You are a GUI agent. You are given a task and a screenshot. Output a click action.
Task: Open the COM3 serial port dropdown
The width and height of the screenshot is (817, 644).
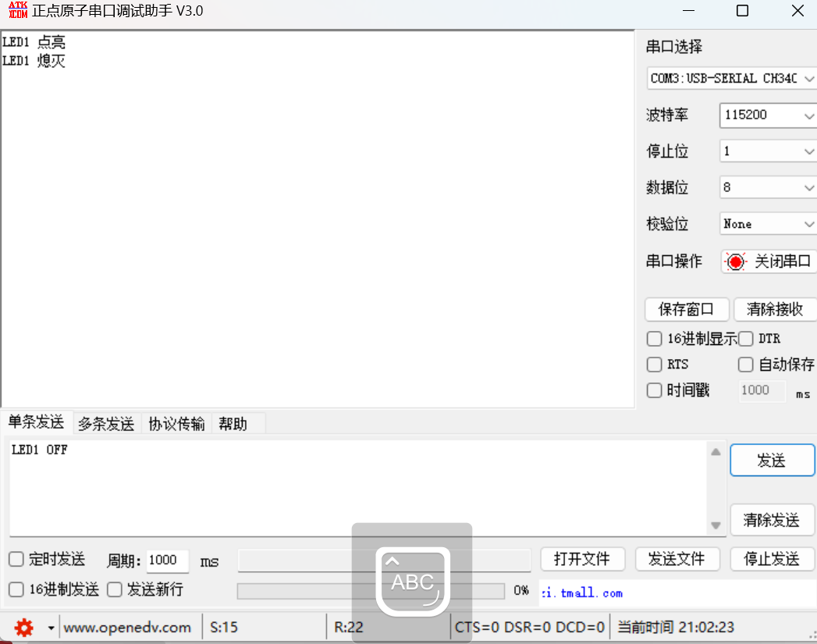click(x=731, y=79)
